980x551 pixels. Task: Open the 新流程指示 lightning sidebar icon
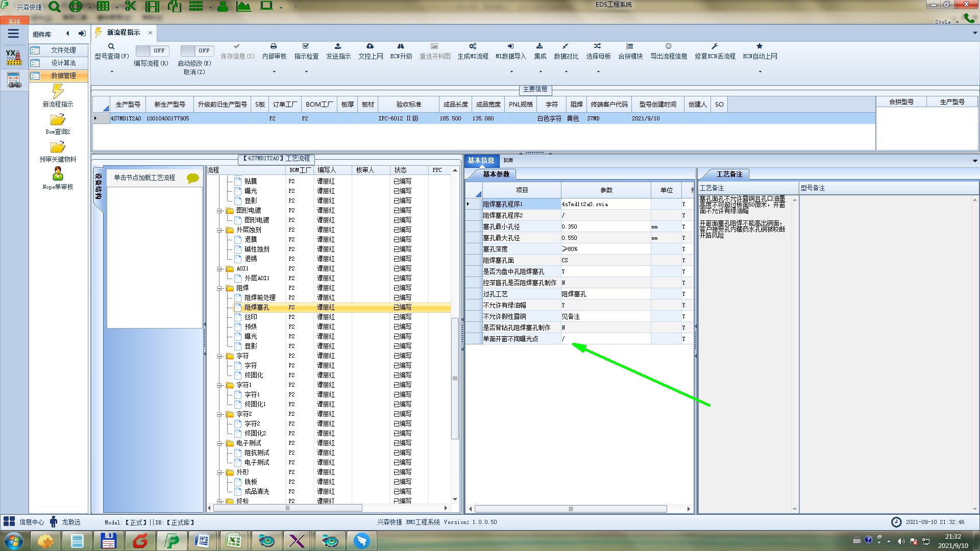coord(58,92)
